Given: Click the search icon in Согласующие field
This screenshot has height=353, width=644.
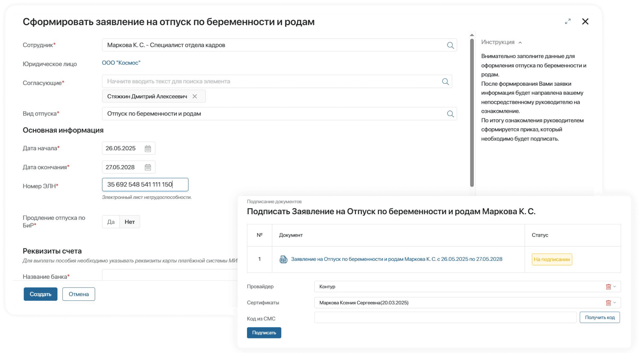Looking at the screenshot, I should 445,81.
